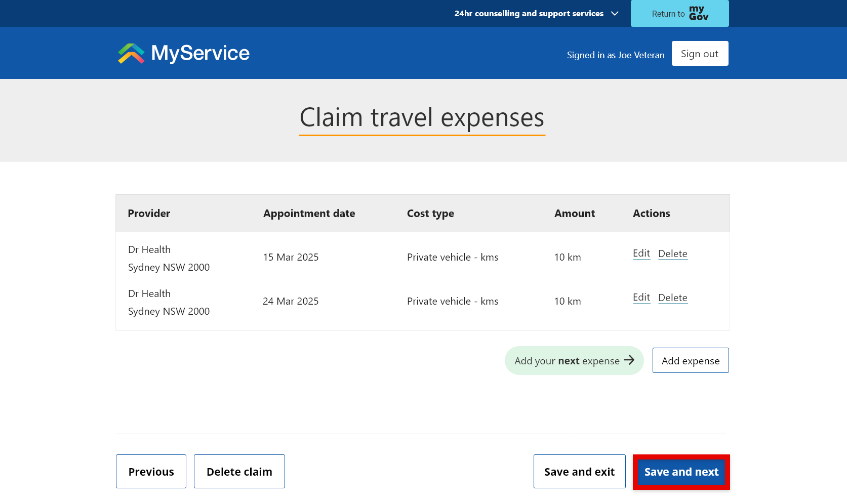Screen dimensions: 847x504
Task: Click the Provider column header
Action: [x=149, y=213]
